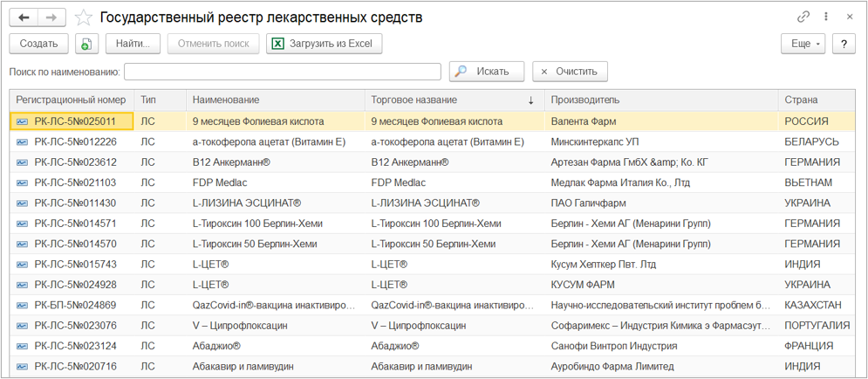The height and width of the screenshot is (379, 868).
Task: Click row icon for РК-ЛС-5№021103
Action: coord(22,183)
